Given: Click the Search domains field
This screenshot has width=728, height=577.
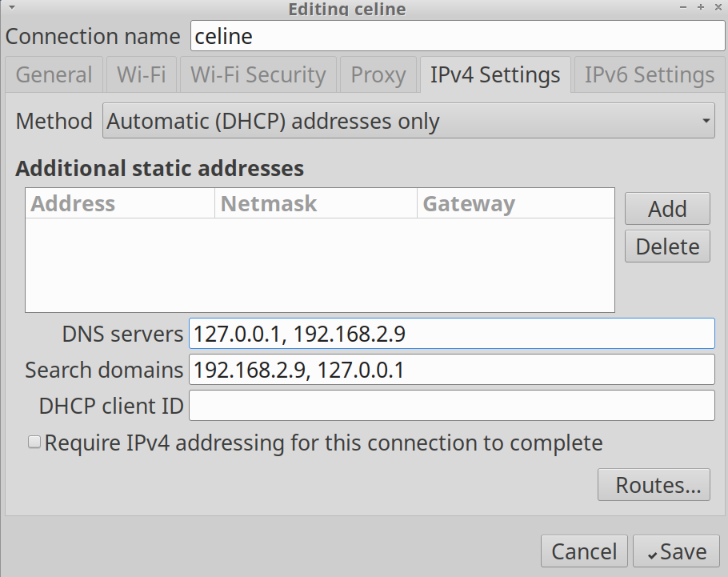Looking at the screenshot, I should tap(451, 370).
